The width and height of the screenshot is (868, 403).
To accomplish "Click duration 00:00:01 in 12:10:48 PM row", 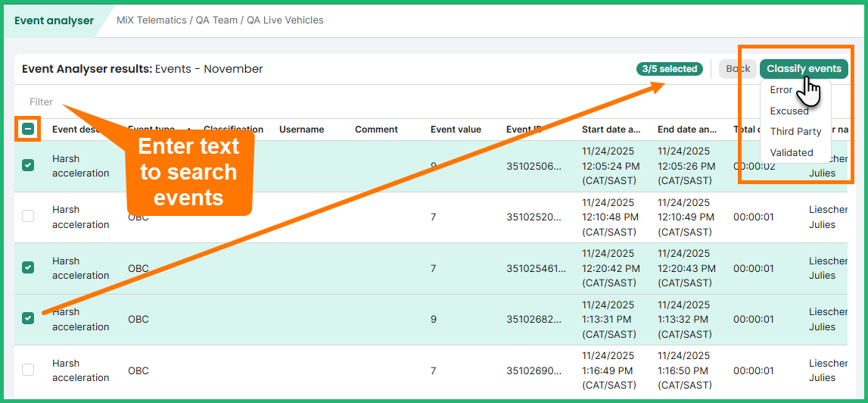I will [x=752, y=217].
